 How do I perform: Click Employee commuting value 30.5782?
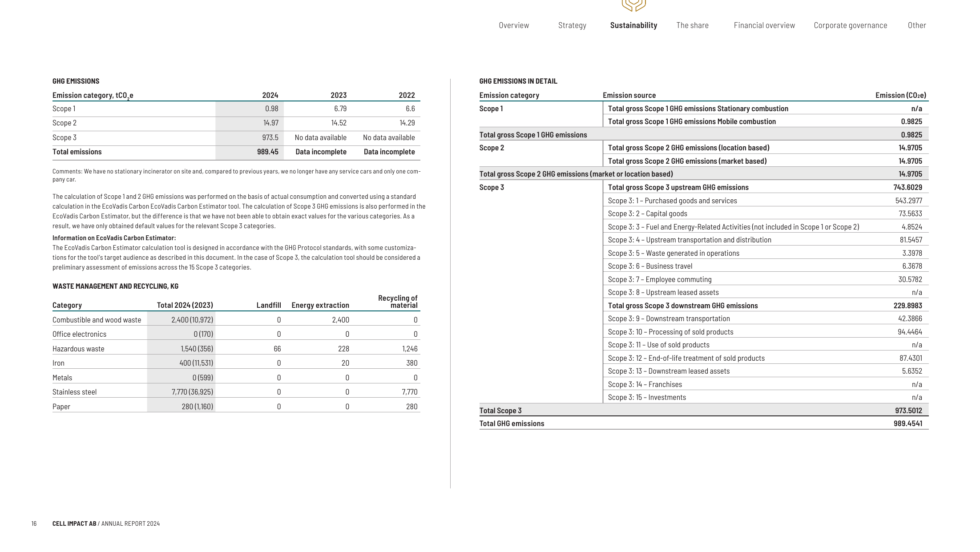click(x=910, y=279)
